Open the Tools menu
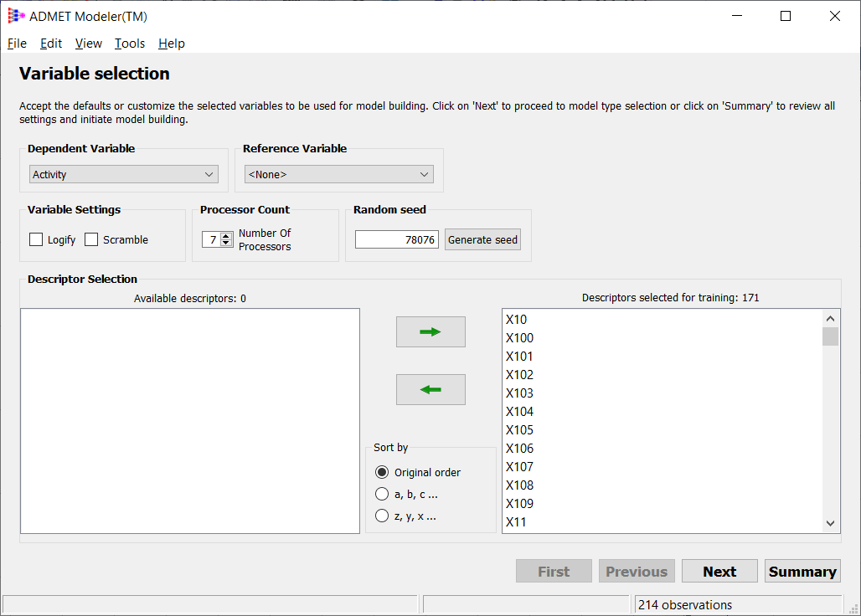Viewport: 861px width, 616px height. pos(130,44)
